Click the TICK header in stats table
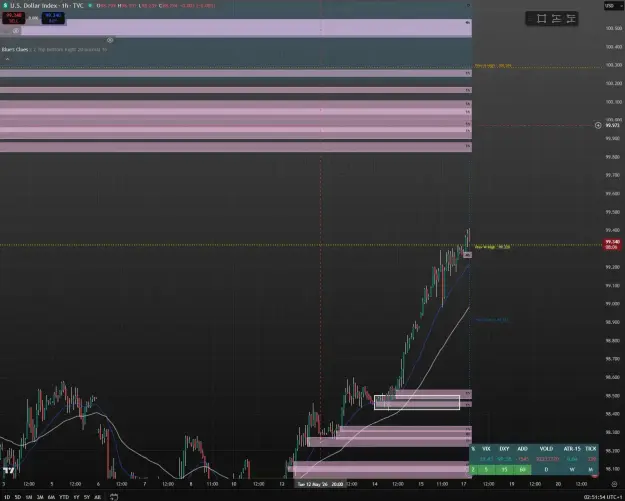This screenshot has height=501, width=625. point(591,449)
